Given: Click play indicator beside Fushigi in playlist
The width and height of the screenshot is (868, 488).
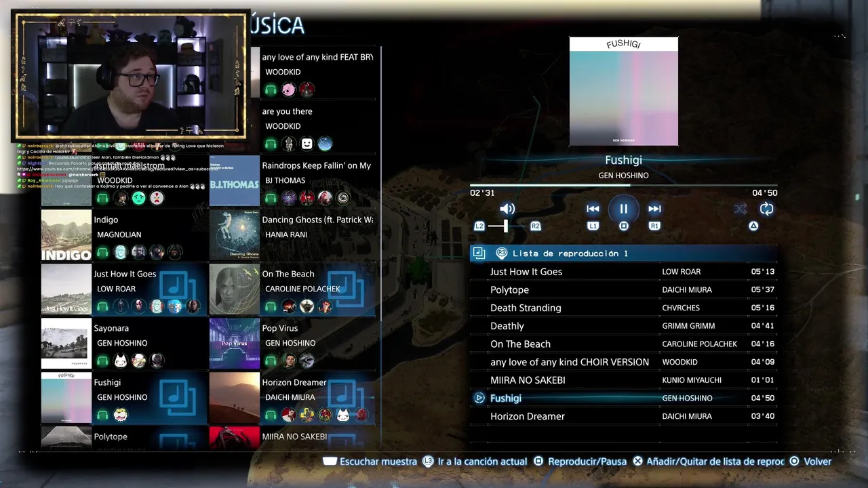Looking at the screenshot, I should pyautogui.click(x=479, y=398).
